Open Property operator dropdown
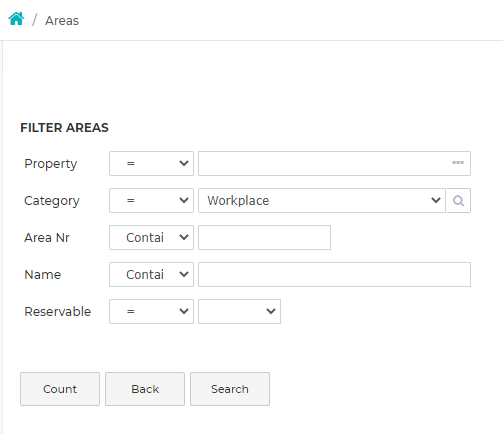The width and height of the screenshot is (503, 434). click(x=151, y=164)
